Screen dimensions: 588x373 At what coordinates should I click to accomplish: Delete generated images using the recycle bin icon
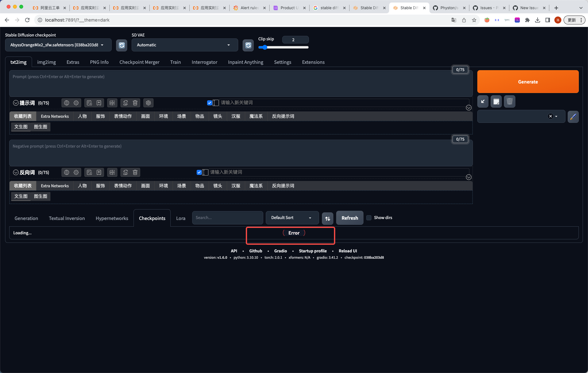pos(509,101)
